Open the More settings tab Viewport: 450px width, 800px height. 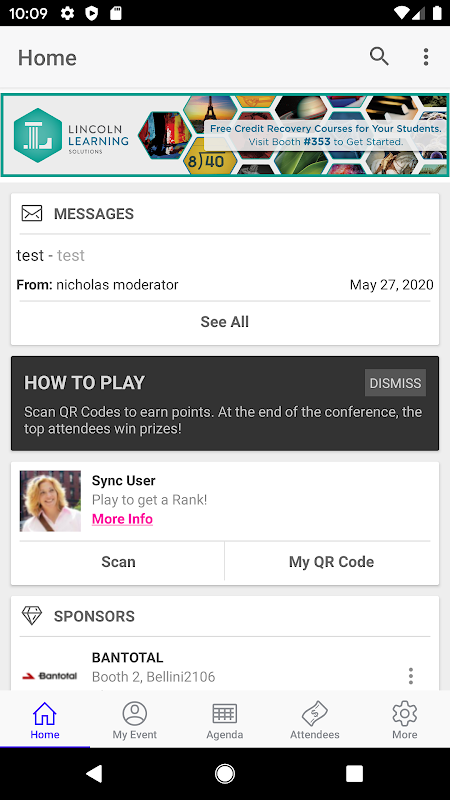pyautogui.click(x=405, y=719)
